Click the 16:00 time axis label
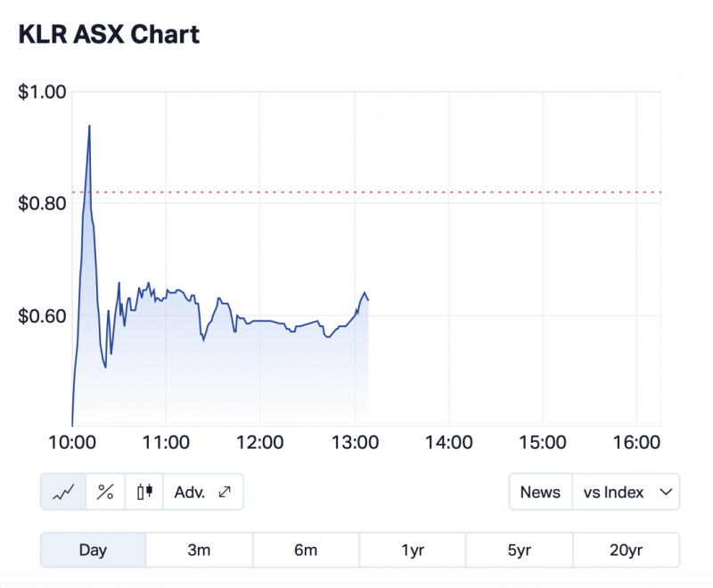Viewport: 713px width, 588px height. pyautogui.click(x=636, y=442)
